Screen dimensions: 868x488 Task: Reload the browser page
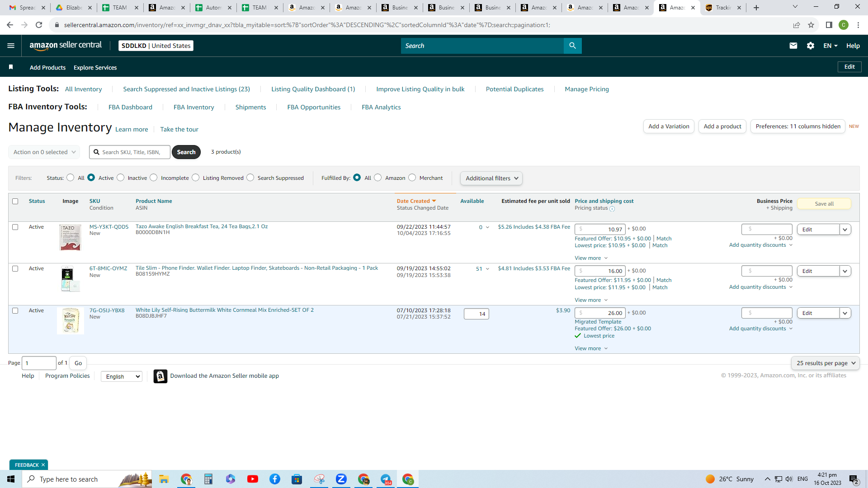pos(39,25)
